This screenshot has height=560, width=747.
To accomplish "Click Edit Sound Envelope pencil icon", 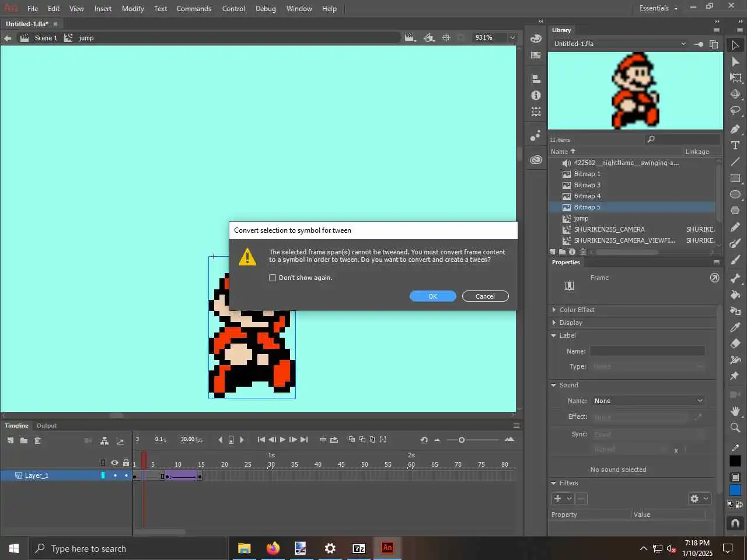I will click(698, 417).
